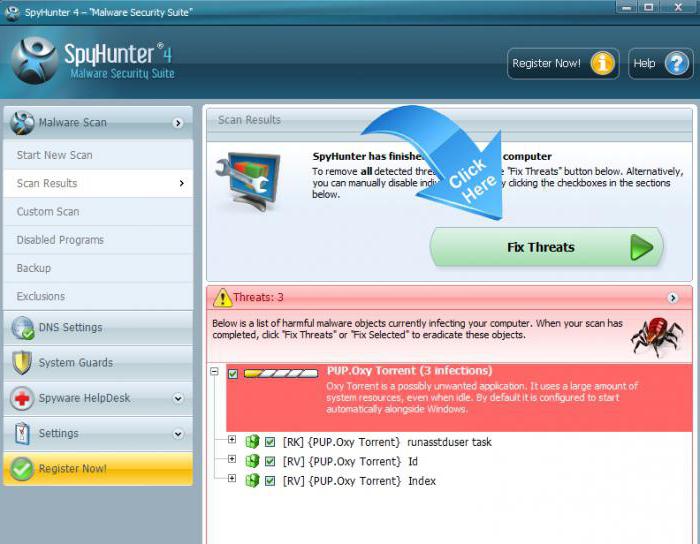This screenshot has height=544, width=700.
Task: Click the spider bug icon in Threats panel
Action: click(x=656, y=337)
